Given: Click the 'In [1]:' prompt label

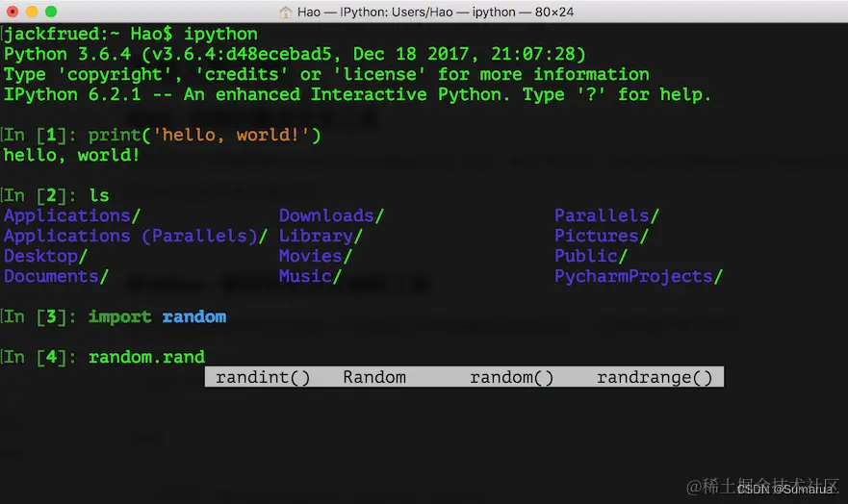Looking at the screenshot, I should (40, 135).
